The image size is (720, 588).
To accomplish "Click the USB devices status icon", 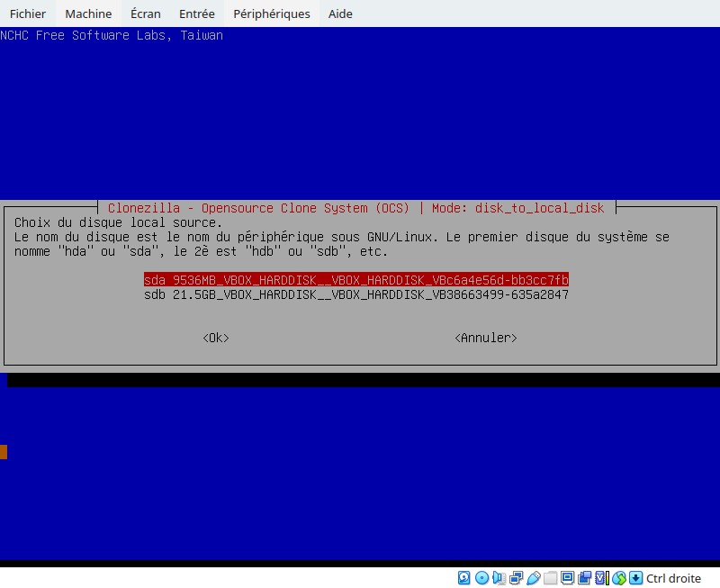I will (x=534, y=577).
